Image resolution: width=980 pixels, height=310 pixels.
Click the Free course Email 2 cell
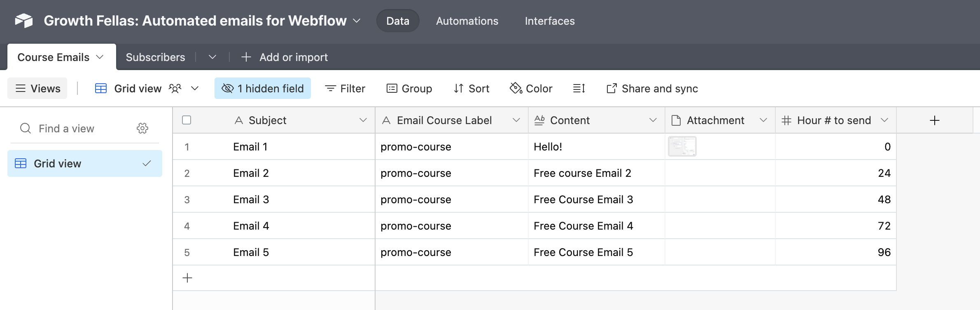597,173
